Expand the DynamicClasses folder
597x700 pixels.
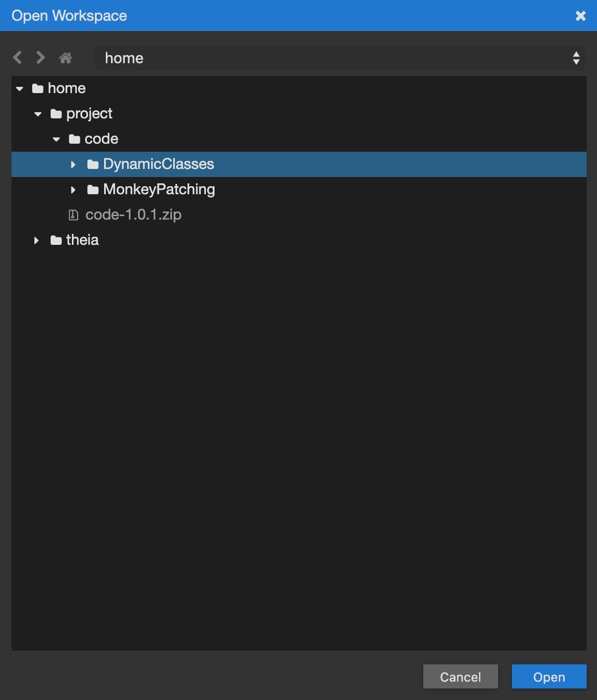pos(73,164)
